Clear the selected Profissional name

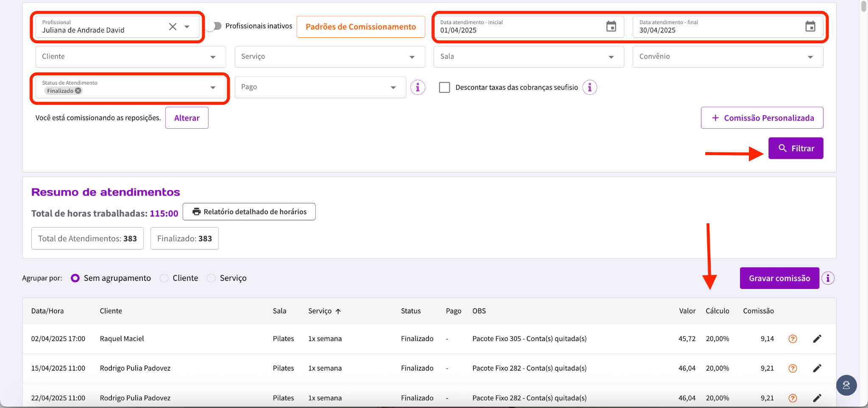[x=172, y=27]
